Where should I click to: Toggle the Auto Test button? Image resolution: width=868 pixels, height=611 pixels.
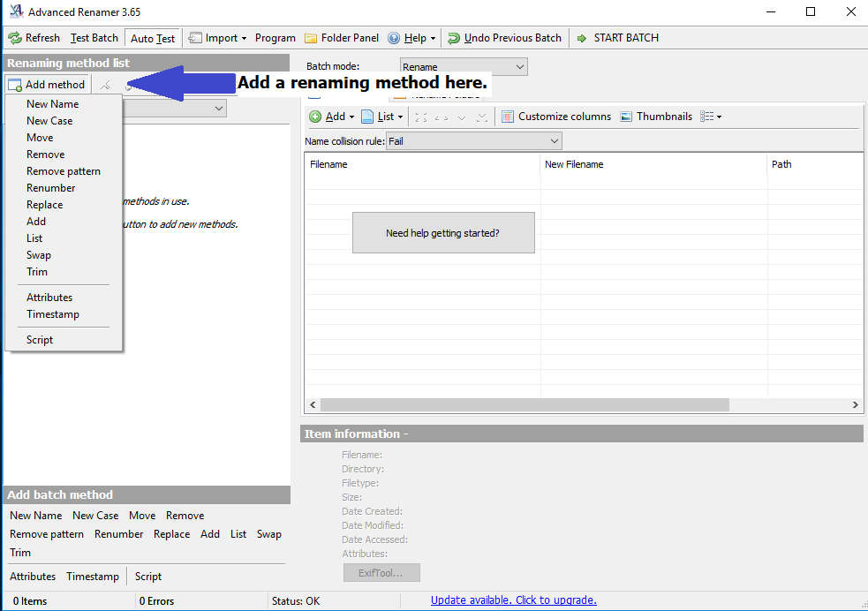[x=153, y=38]
